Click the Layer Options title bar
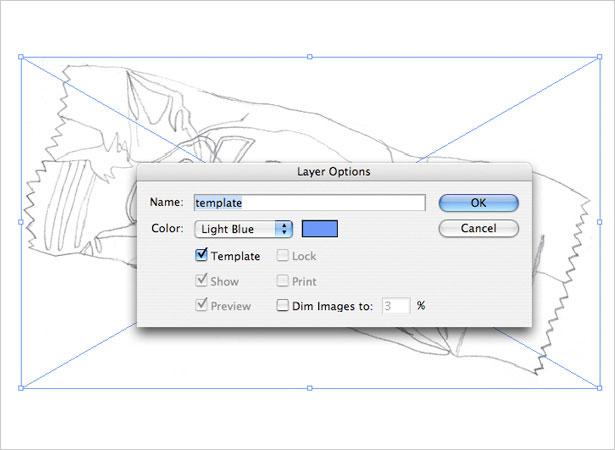Viewport: 615px width, 450px height. (334, 171)
